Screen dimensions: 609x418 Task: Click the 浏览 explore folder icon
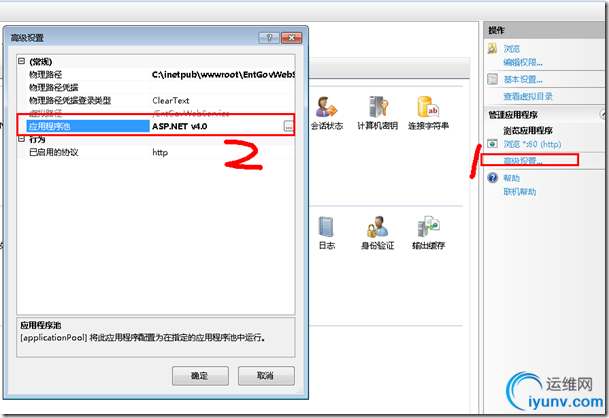click(492, 48)
